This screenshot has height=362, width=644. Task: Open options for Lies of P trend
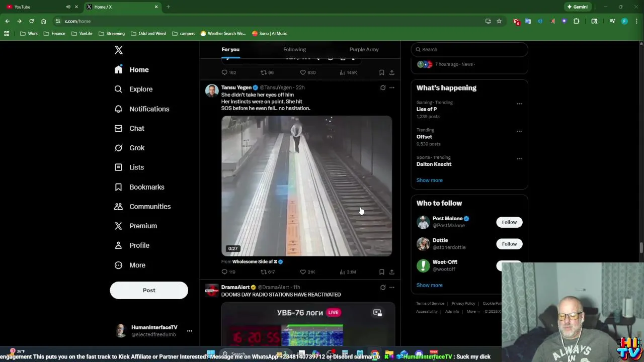519,104
